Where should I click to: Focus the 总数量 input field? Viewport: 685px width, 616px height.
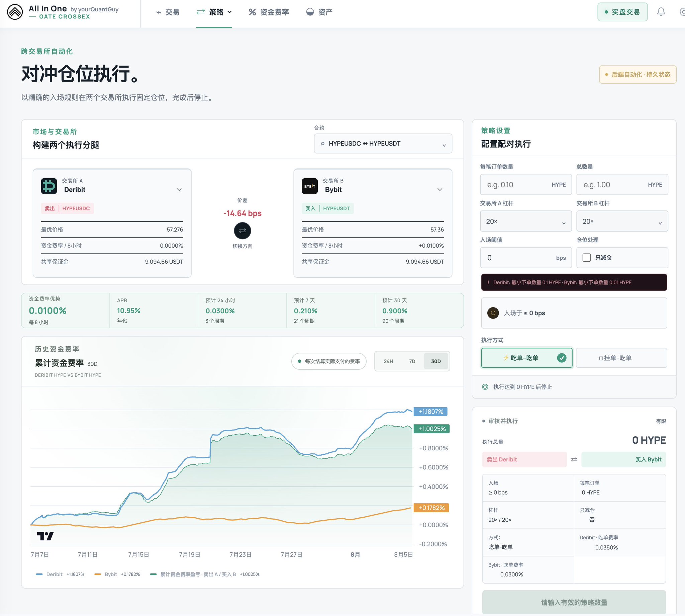click(622, 185)
